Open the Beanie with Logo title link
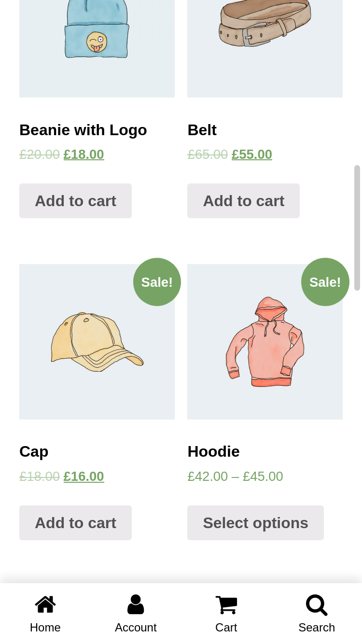This screenshot has width=362, height=644. pos(83,130)
